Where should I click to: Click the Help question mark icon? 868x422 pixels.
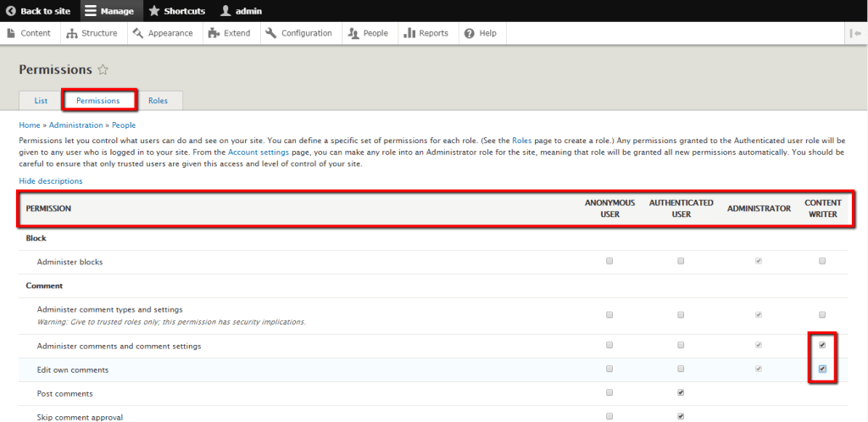click(x=470, y=33)
